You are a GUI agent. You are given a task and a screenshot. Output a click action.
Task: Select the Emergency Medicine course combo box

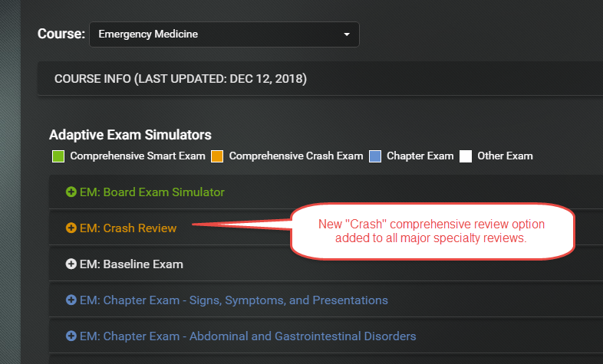(224, 34)
